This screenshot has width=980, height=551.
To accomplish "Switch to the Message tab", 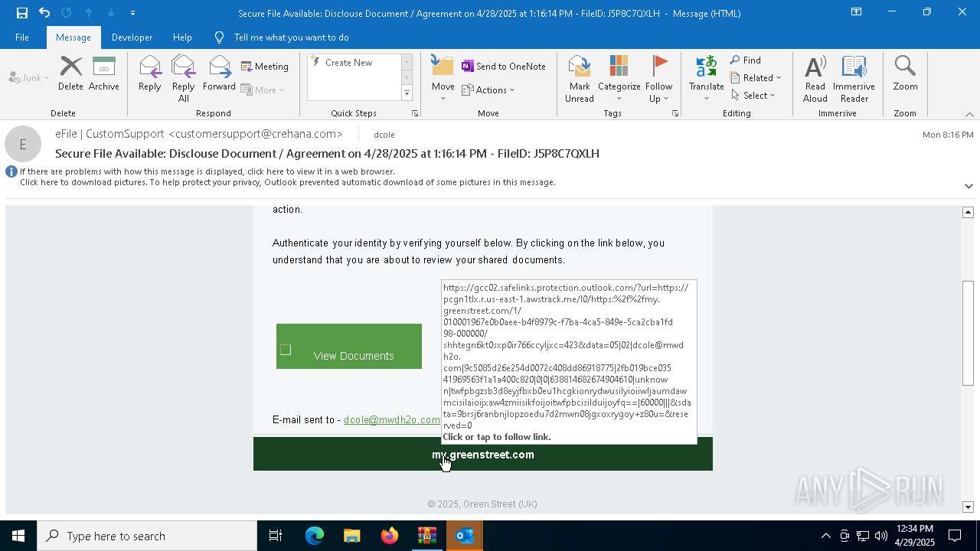I will tap(73, 37).
